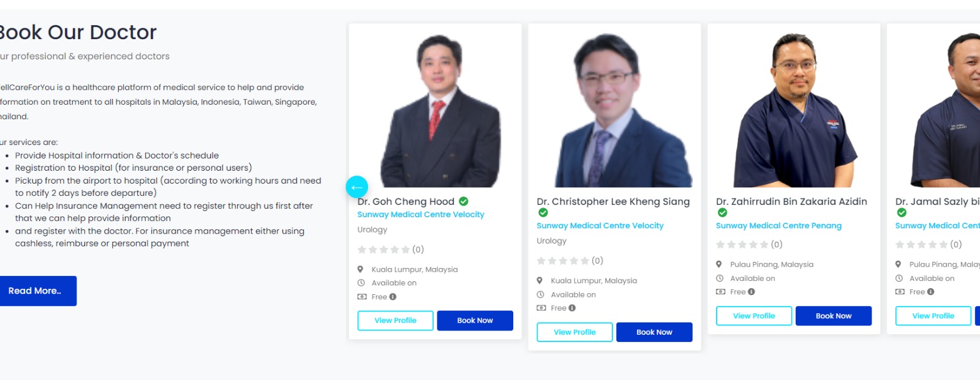Viewport: 980px width, 380px height.
Task: Click the location pin icon on Dr. Zahirrudin's card
Action: [719, 264]
